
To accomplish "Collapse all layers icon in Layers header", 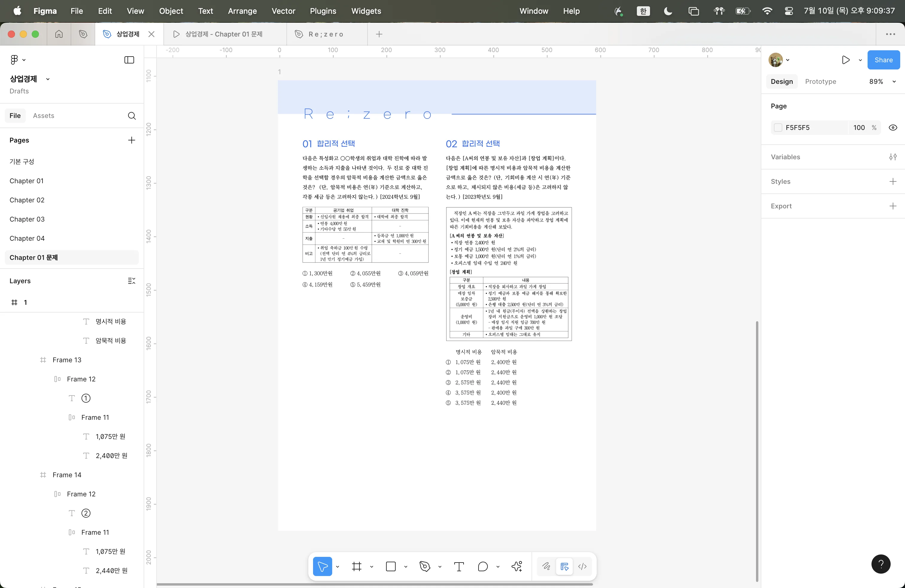I will [x=132, y=281].
